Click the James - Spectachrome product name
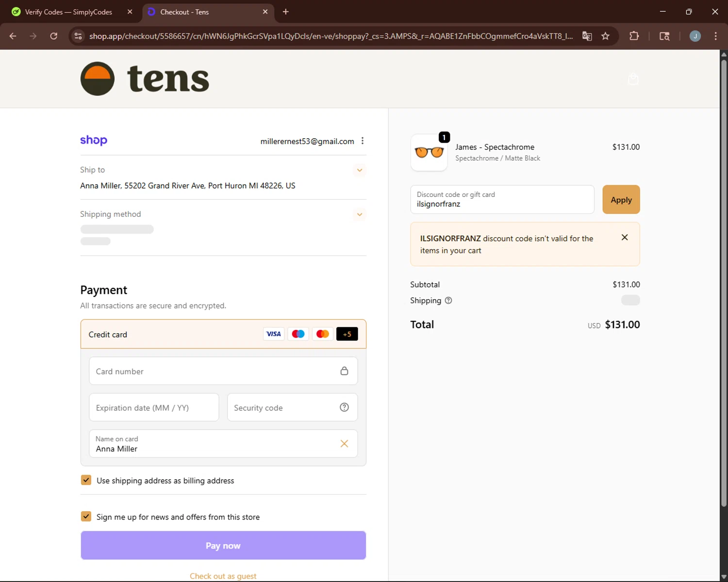Viewport: 728px width, 582px height. coord(495,147)
